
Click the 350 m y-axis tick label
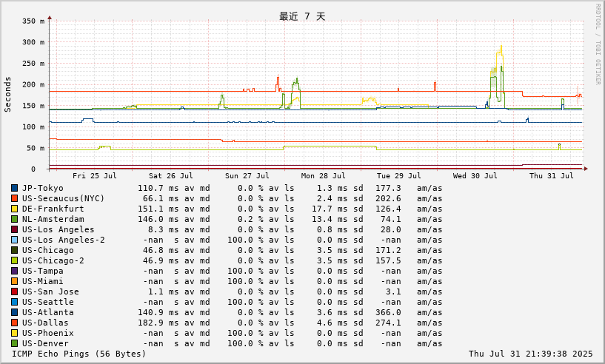pyautogui.click(x=33, y=21)
